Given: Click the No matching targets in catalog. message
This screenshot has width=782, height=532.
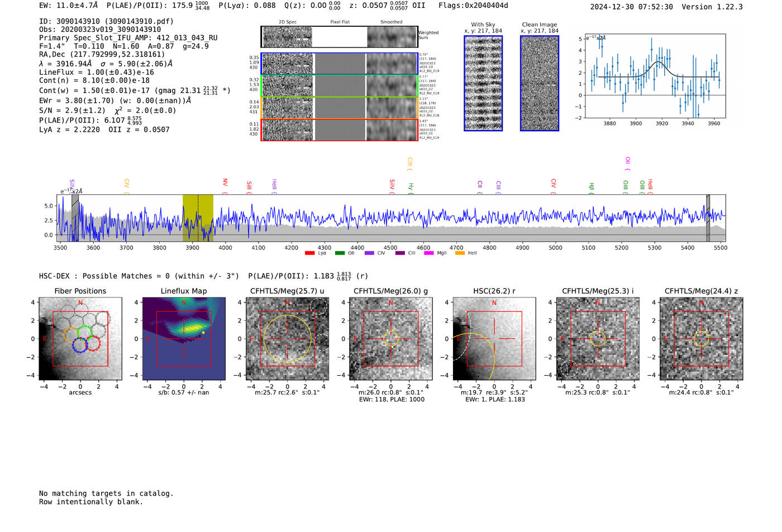Looking at the screenshot, I should pos(106,493).
